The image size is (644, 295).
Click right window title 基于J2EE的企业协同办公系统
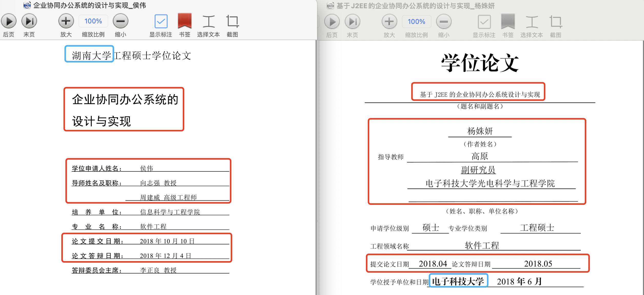tap(415, 6)
